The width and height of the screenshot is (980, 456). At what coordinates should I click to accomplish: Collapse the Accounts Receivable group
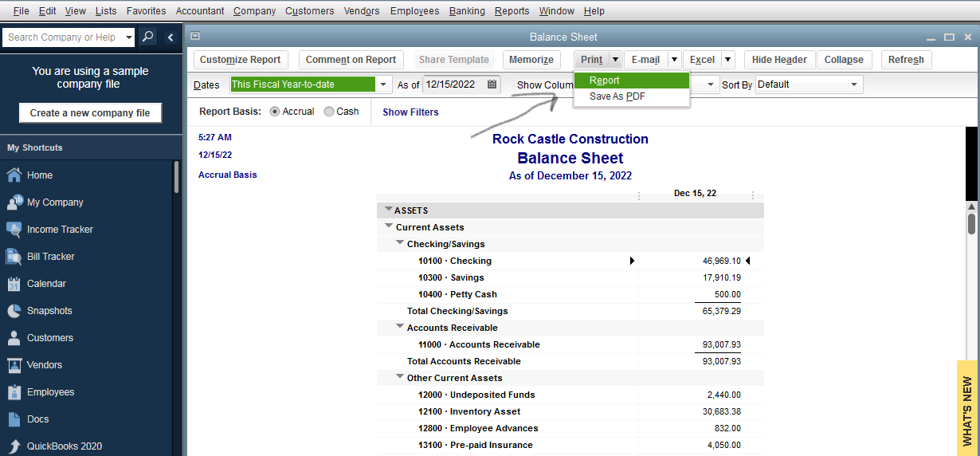tap(400, 327)
